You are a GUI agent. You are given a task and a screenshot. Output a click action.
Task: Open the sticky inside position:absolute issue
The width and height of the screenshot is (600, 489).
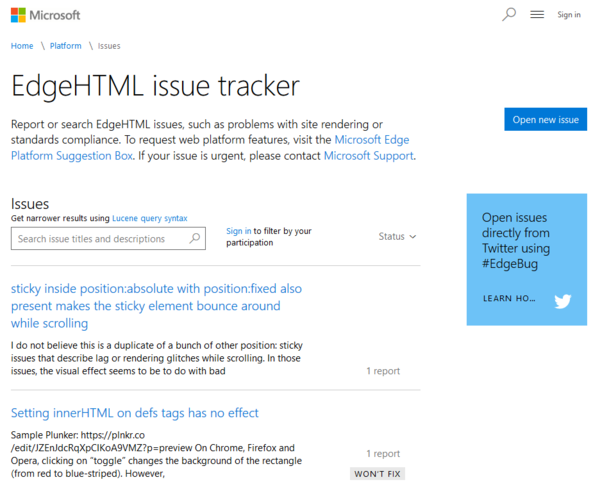click(x=156, y=306)
